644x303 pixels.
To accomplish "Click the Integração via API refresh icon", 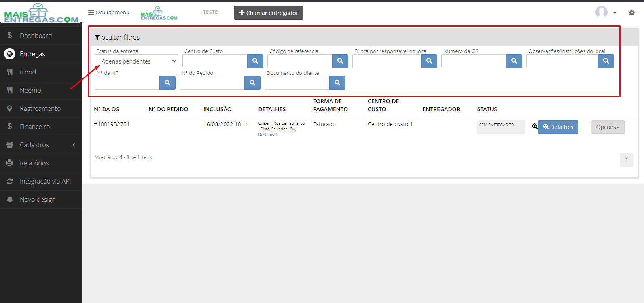I will click(x=10, y=181).
